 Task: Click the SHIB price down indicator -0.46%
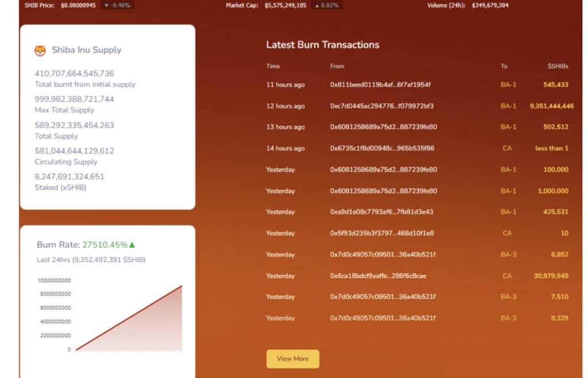117,5
